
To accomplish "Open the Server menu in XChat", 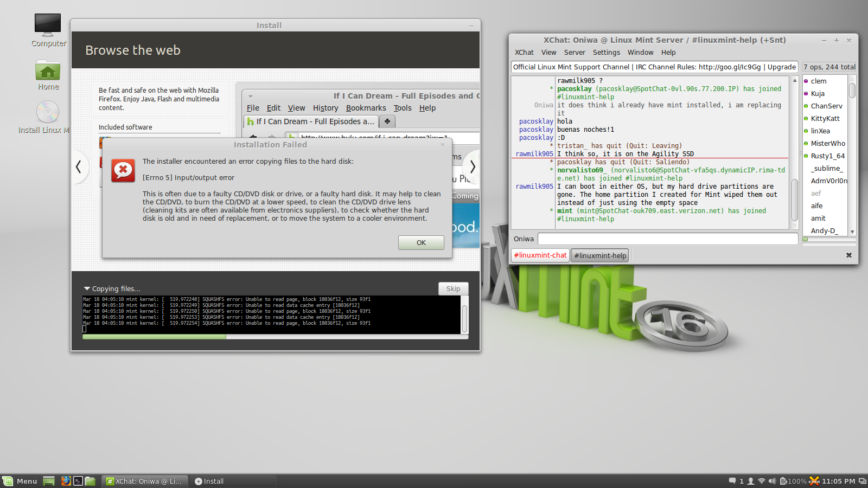I will click(575, 53).
